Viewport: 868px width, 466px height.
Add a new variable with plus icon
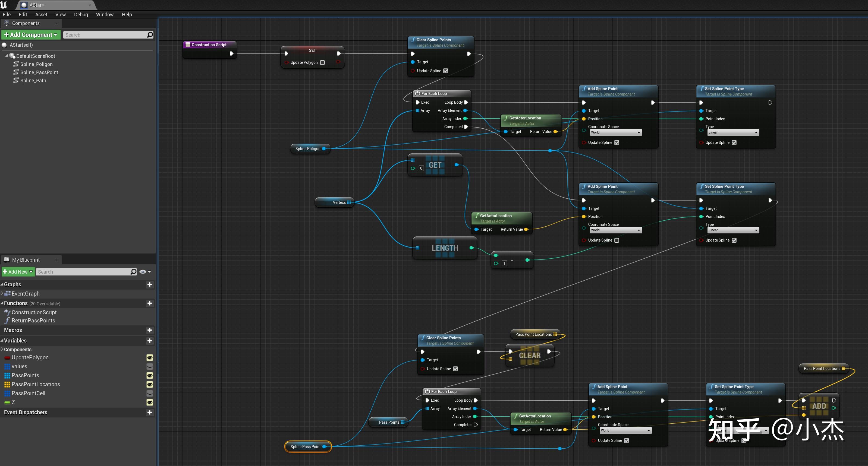pos(150,341)
